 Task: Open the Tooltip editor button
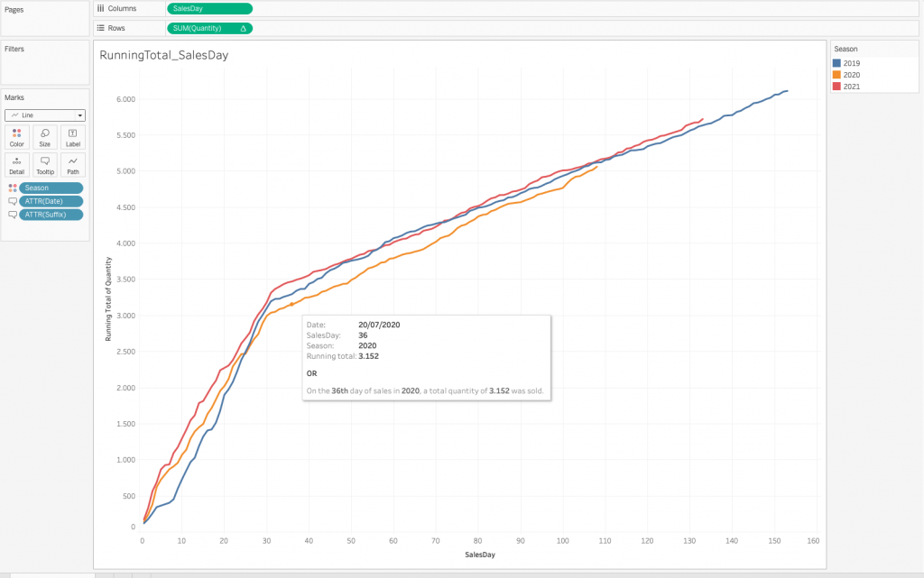click(45, 164)
